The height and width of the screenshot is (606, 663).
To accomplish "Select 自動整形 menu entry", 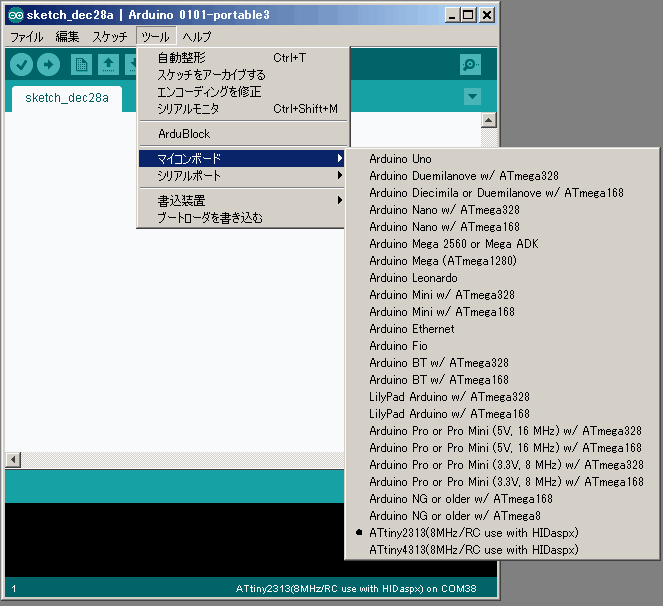I will (x=244, y=58).
